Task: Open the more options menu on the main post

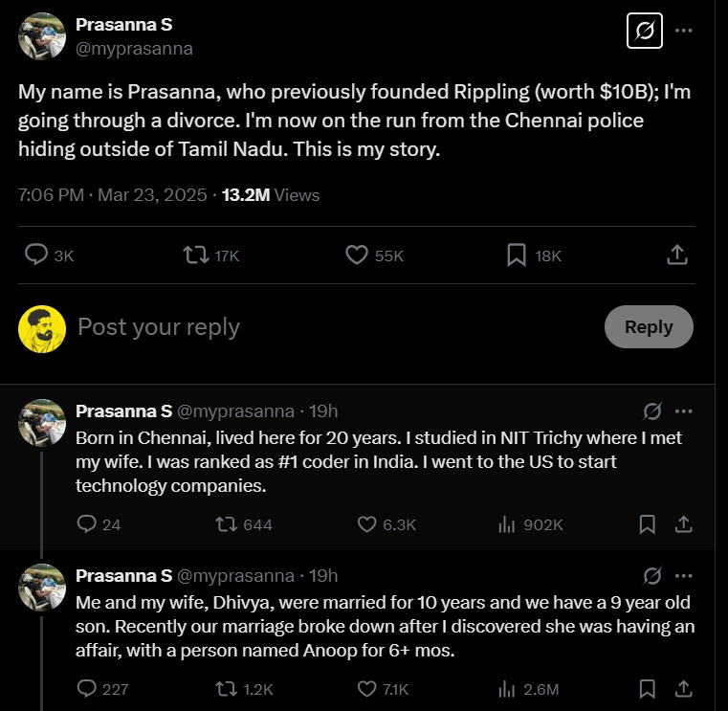Action: click(x=683, y=31)
